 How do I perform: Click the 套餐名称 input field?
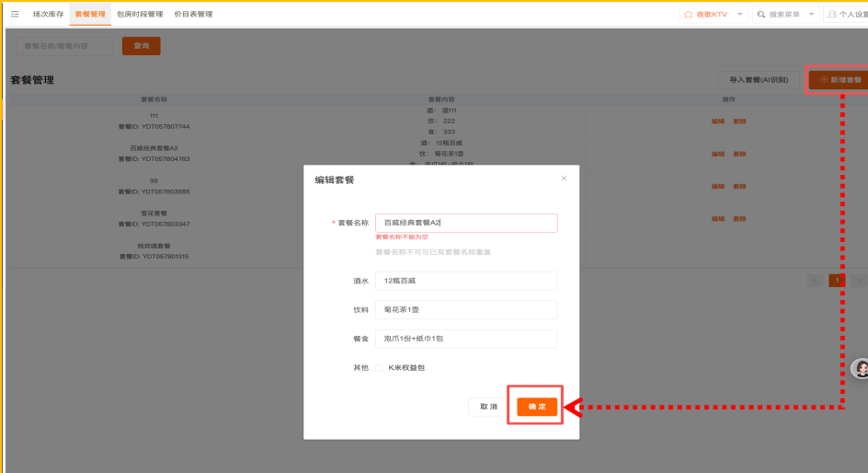[x=466, y=223]
